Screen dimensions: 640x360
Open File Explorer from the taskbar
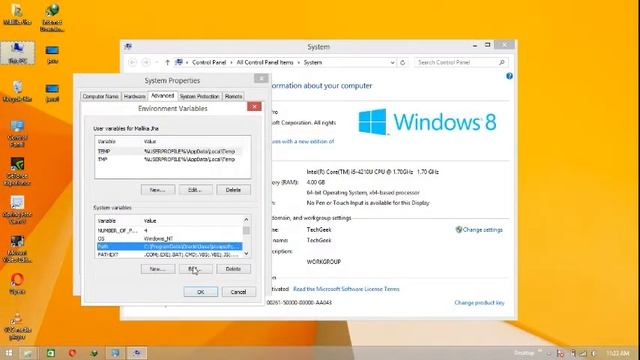point(28,353)
